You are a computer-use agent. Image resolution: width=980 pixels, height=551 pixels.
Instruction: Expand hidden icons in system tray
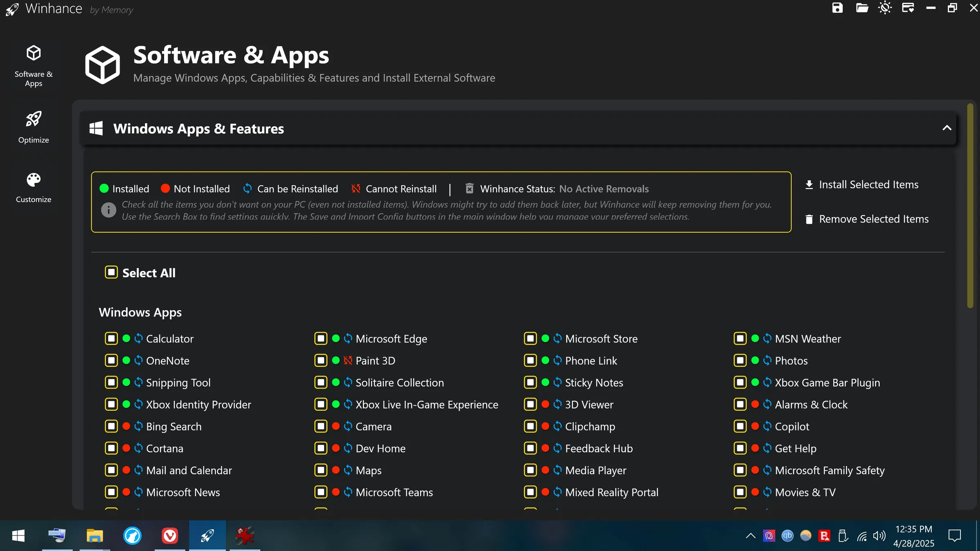click(750, 535)
